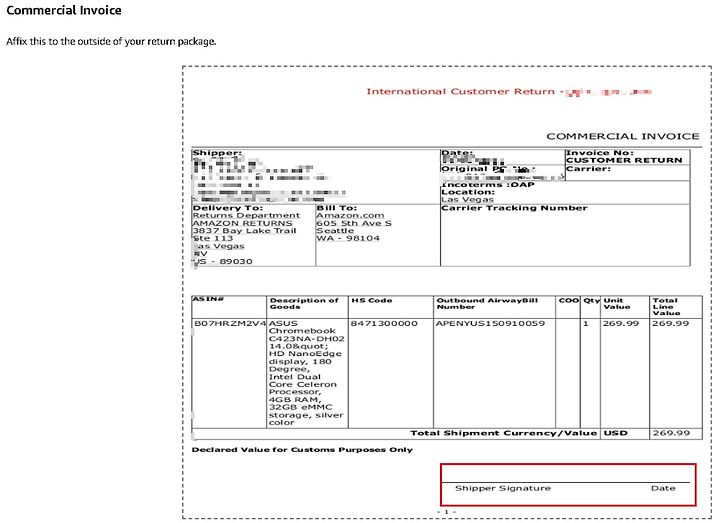Viewport: 720px width, 523px height.
Task: Click the total shipment value '269.99' next to USD
Action: pos(671,433)
